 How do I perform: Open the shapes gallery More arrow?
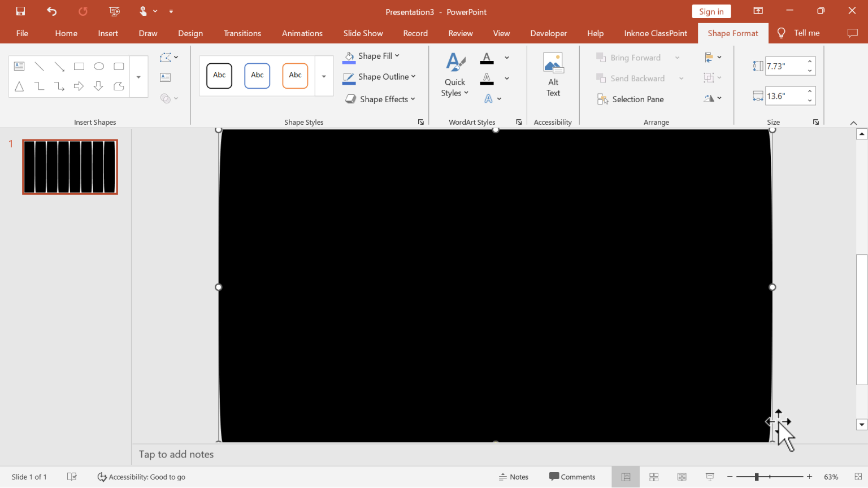[x=138, y=76]
